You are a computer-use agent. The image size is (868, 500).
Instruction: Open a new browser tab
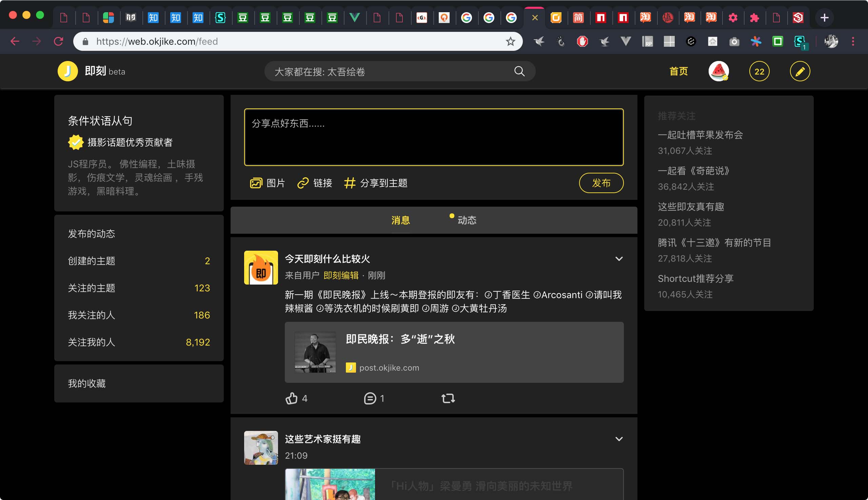824,18
